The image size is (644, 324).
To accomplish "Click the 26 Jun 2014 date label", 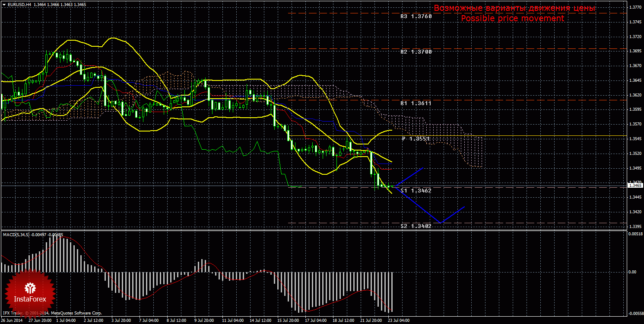I will pos(13,321).
